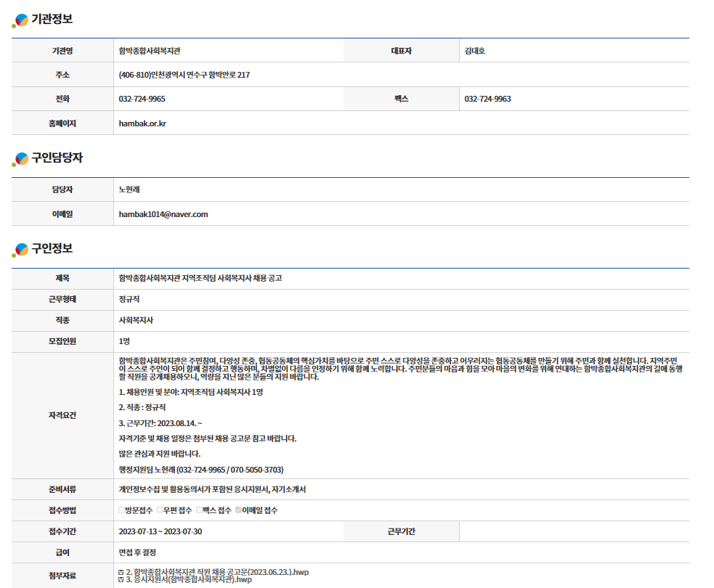
Task: Click the 구인정보 section heading icon
Action: pos(20,250)
